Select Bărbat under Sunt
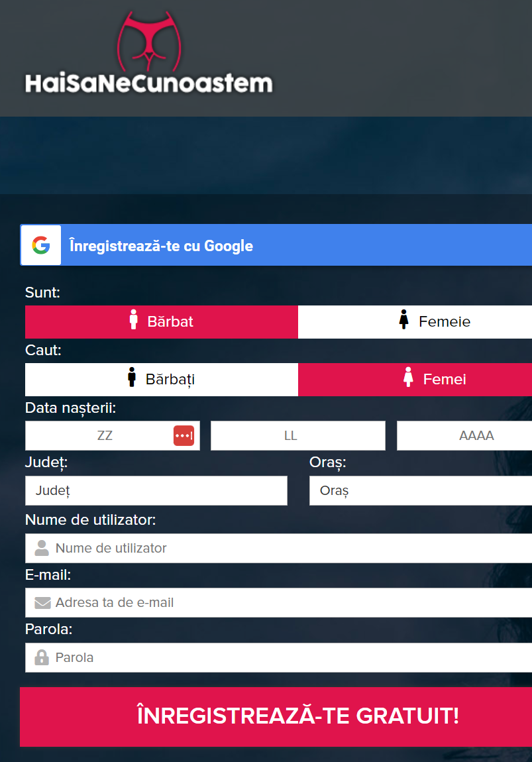This screenshot has width=532, height=762. tap(161, 322)
